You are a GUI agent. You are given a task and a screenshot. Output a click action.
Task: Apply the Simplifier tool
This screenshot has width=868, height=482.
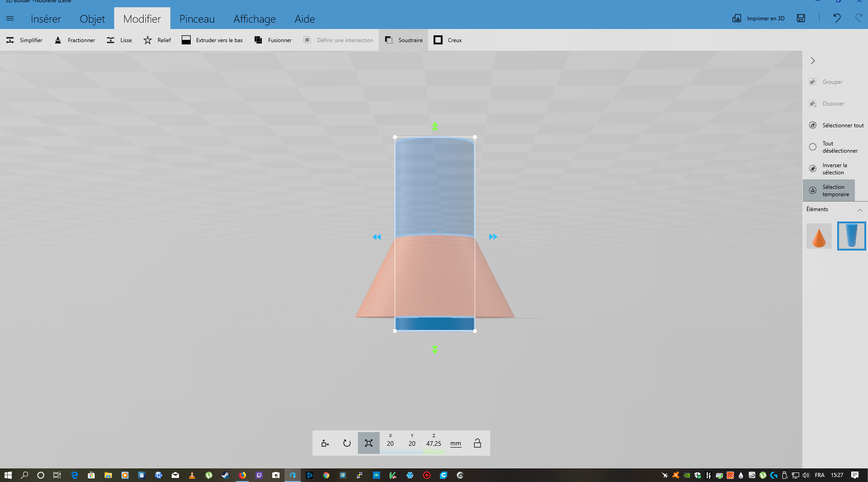pyautogui.click(x=24, y=40)
